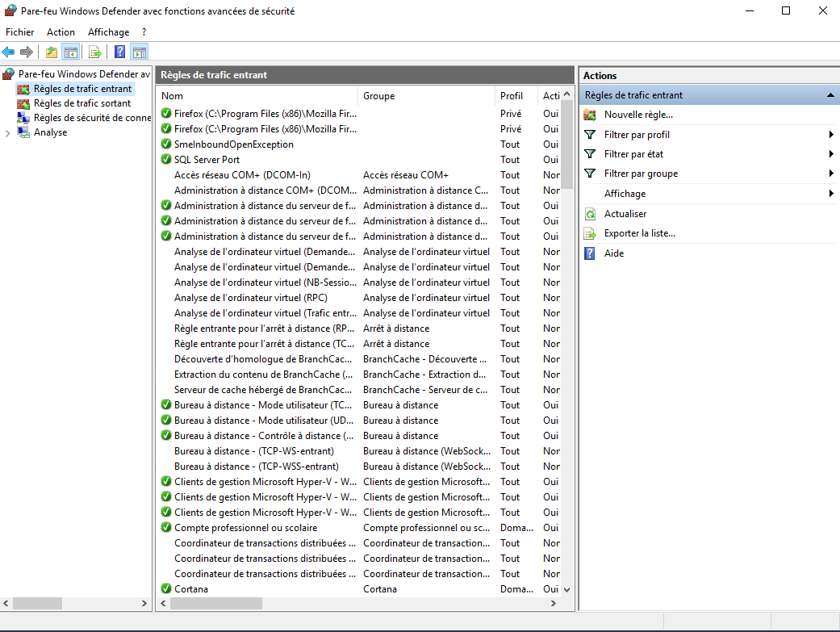Click the Back arrow in the toolbar
The width and height of the screenshot is (840, 632).
[x=9, y=52]
